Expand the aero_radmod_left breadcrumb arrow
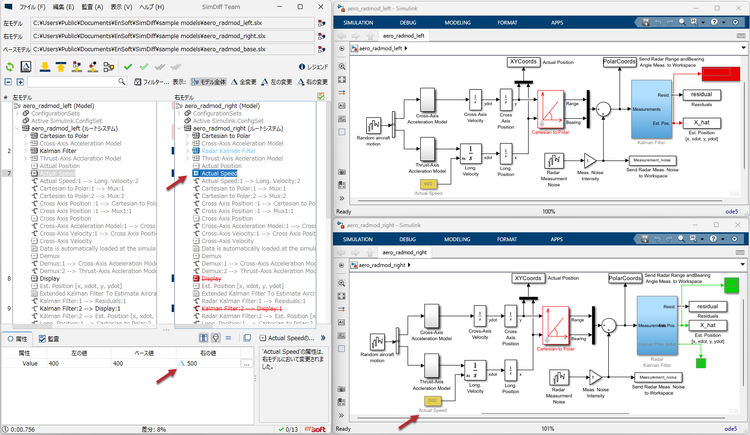The height and width of the screenshot is (435, 750). click(406, 48)
